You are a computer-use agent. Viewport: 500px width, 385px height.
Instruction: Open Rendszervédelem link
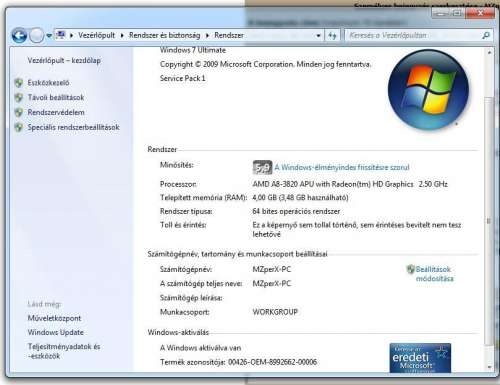tap(56, 112)
